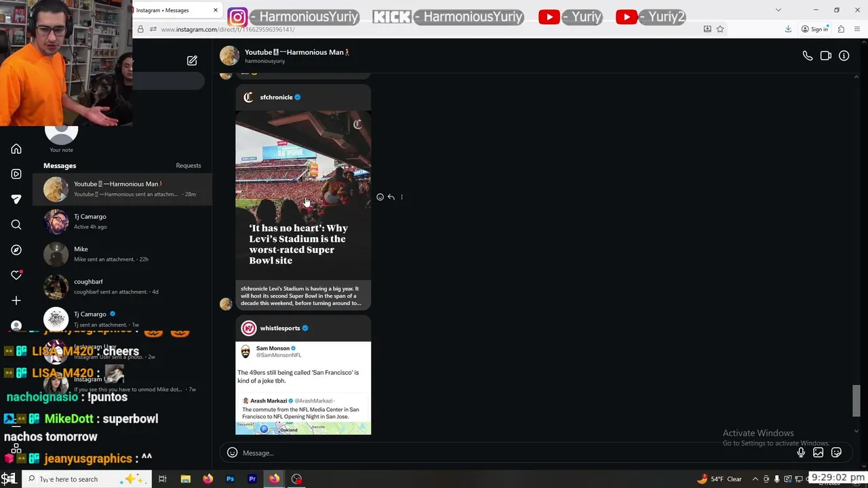868x488 pixels.
Task: Open verified Tj Camargo chat from 1w ago
Action: [122, 319]
